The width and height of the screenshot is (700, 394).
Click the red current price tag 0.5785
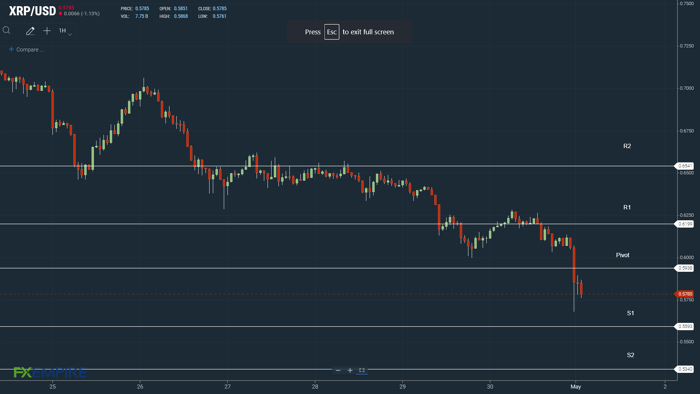click(x=684, y=294)
